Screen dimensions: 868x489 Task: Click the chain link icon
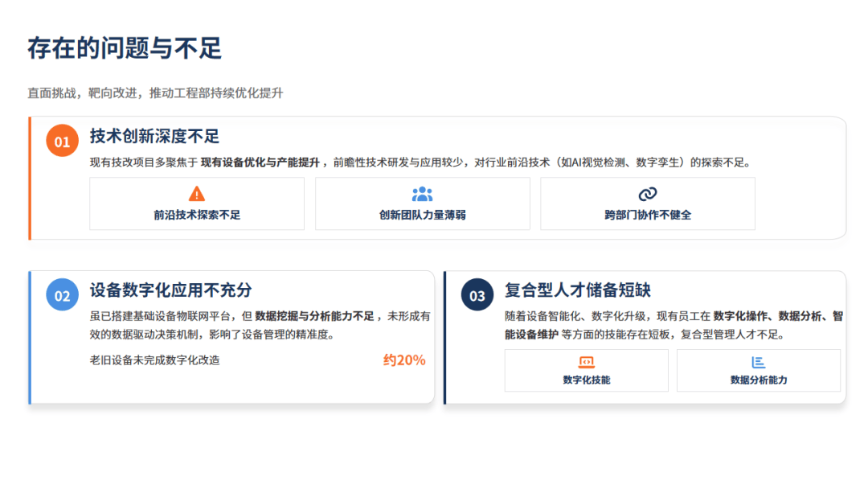tap(648, 194)
